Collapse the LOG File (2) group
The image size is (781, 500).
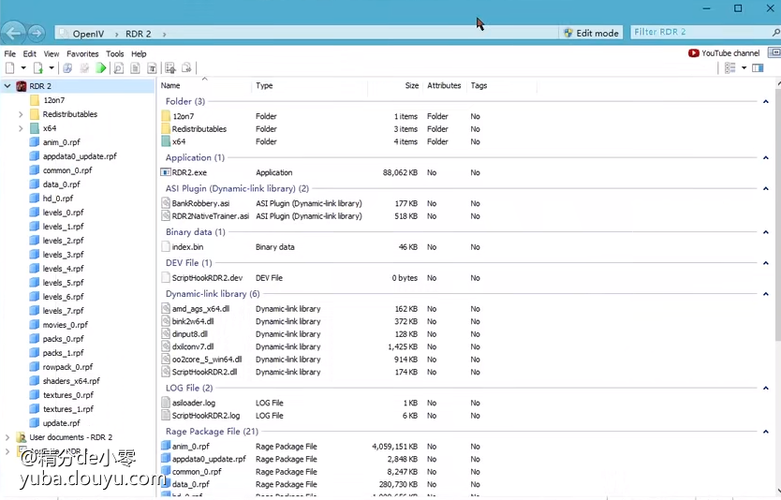766,388
